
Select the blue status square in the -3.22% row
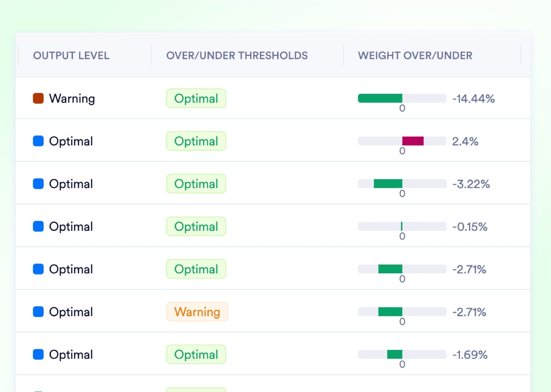[x=38, y=184]
